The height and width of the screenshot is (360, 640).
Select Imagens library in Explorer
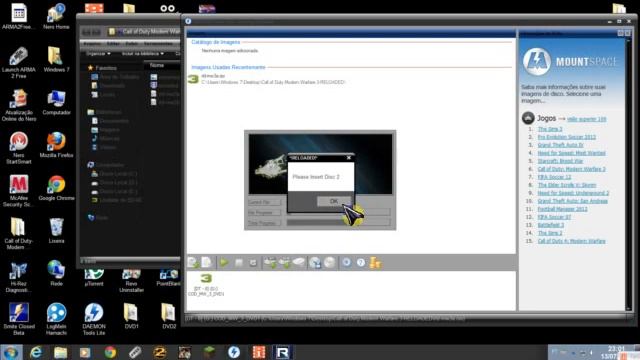click(x=105, y=130)
